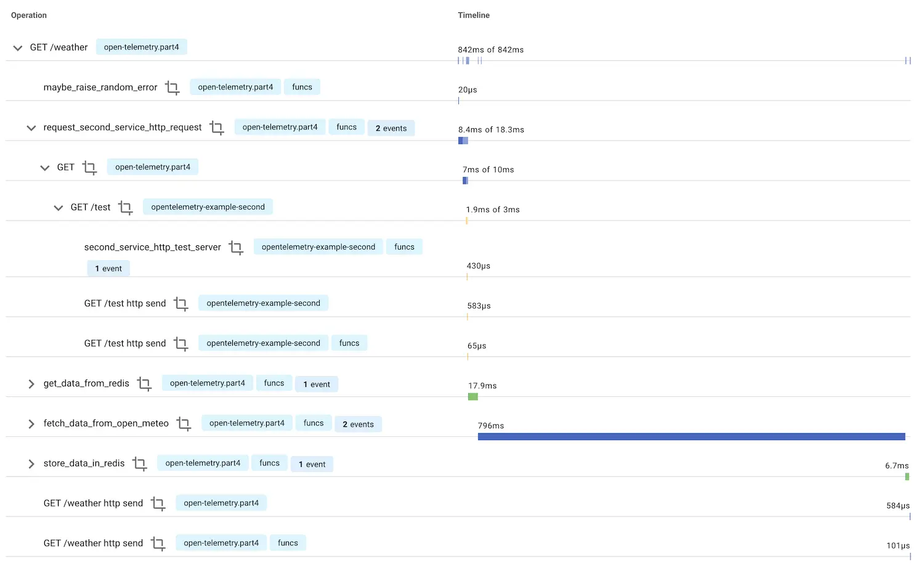Click the 796ms blue timeline bar

[691, 436]
